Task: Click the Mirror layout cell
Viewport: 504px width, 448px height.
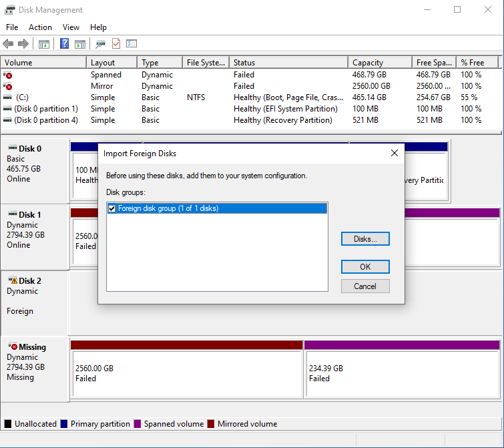Action: 101,86
